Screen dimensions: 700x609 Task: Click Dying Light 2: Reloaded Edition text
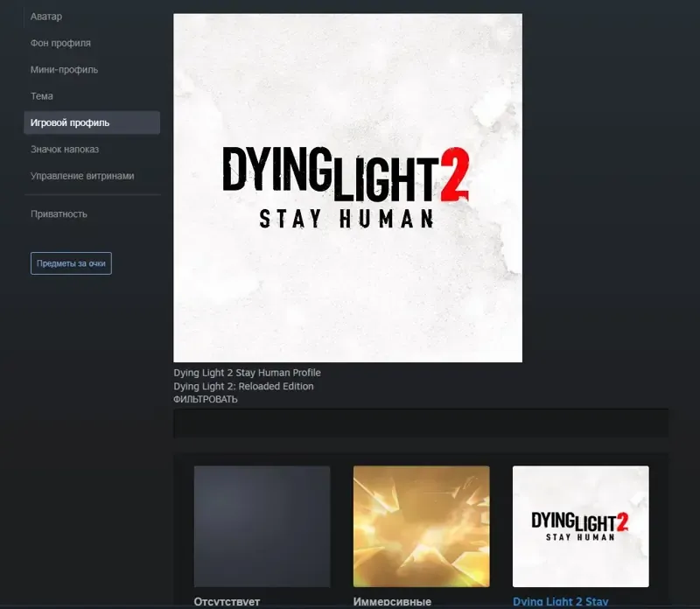tap(244, 386)
